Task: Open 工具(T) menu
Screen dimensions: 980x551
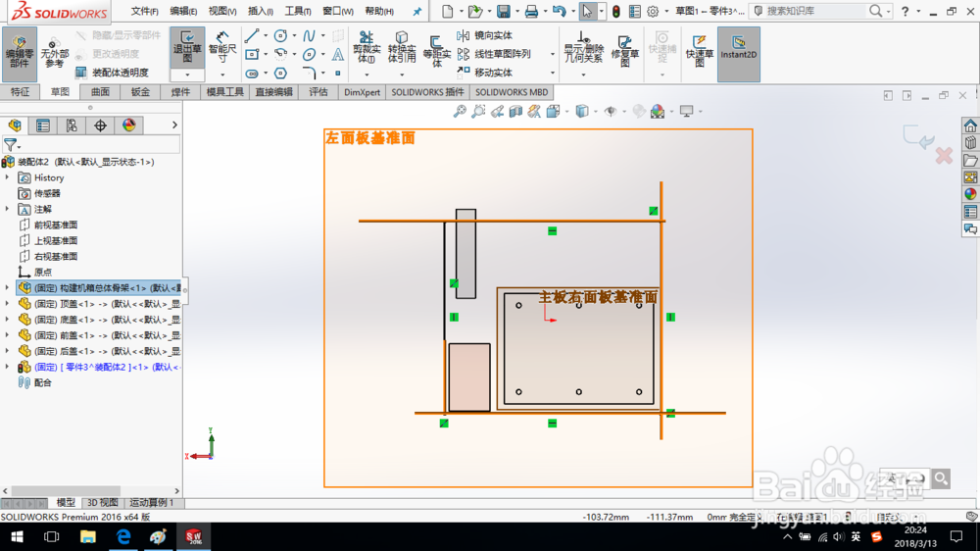Action: (298, 11)
